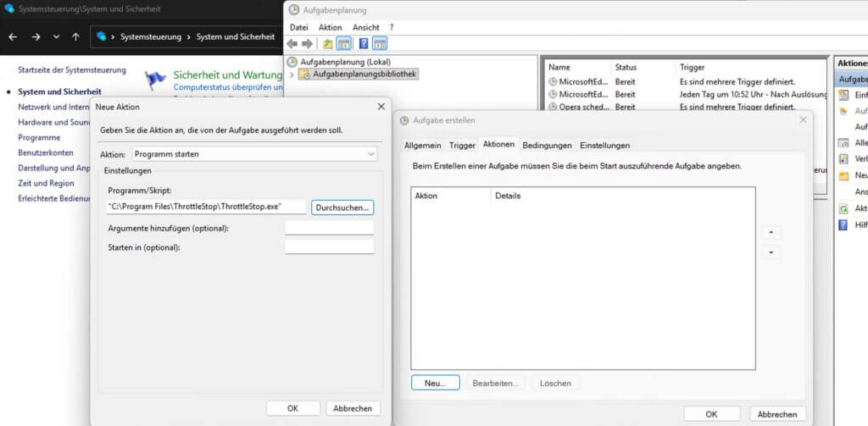
Task: Click Abbrechen in the Aufgabe erstellen dialog
Action: click(778, 414)
